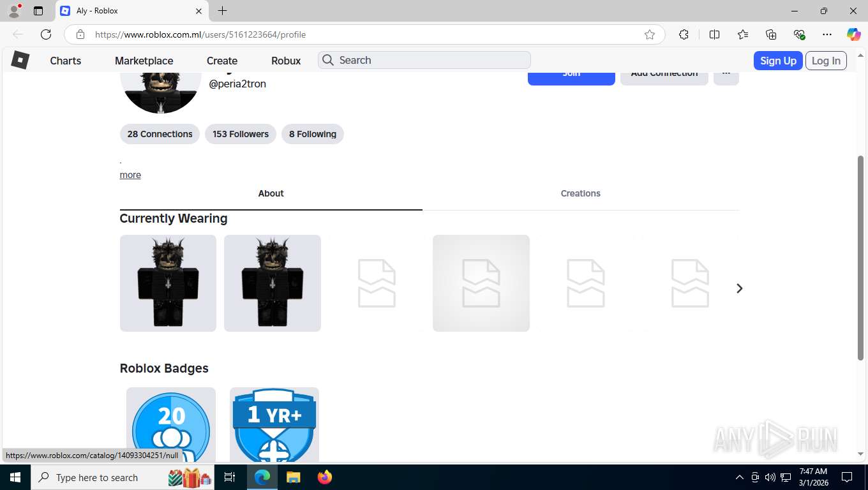Click the browser back arrow

18,34
